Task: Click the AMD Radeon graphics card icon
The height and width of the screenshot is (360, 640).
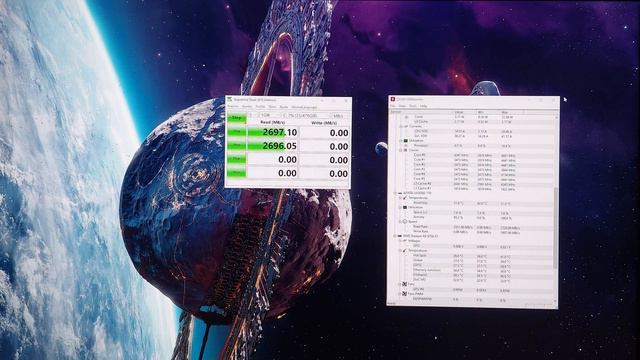Action: click(x=400, y=236)
